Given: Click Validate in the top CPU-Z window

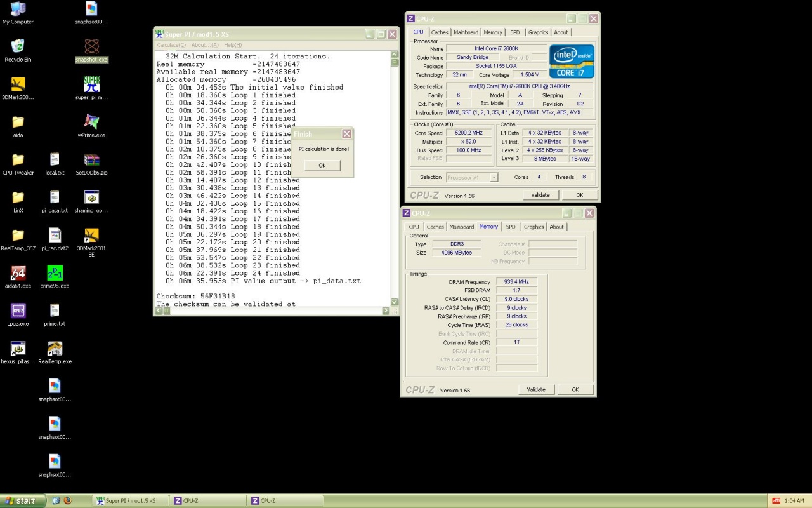Looking at the screenshot, I should click(x=540, y=195).
